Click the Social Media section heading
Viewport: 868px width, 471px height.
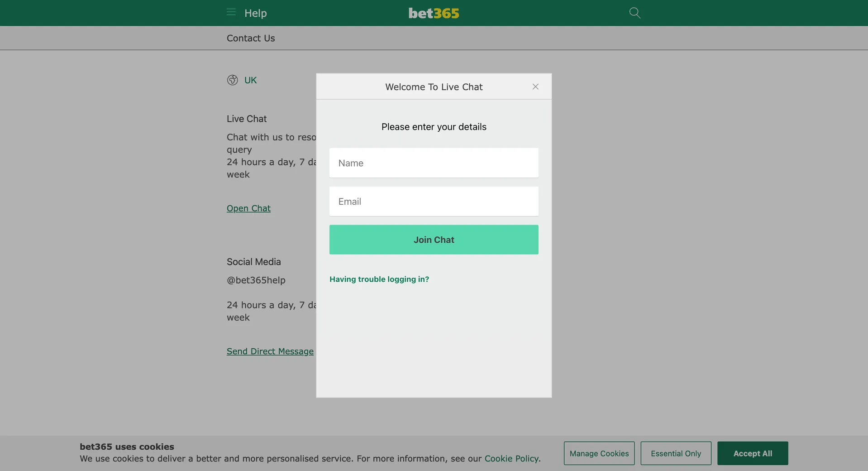[254, 262]
